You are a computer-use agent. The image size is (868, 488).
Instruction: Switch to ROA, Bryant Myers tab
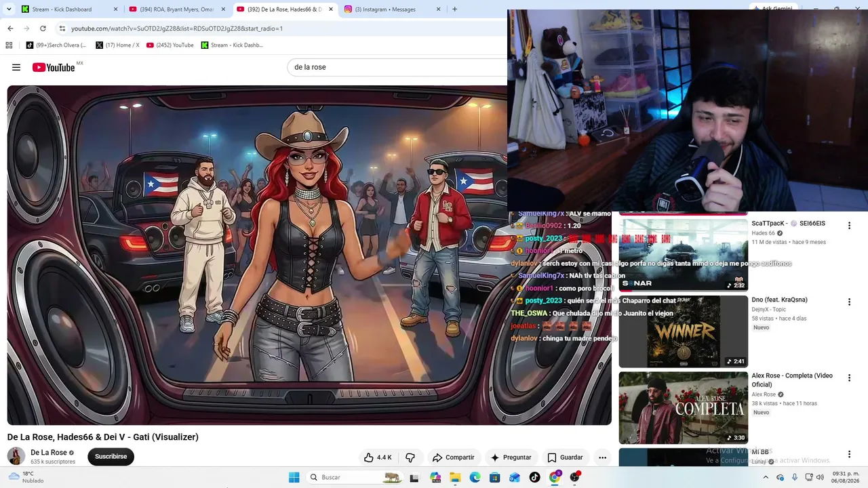[x=176, y=9]
